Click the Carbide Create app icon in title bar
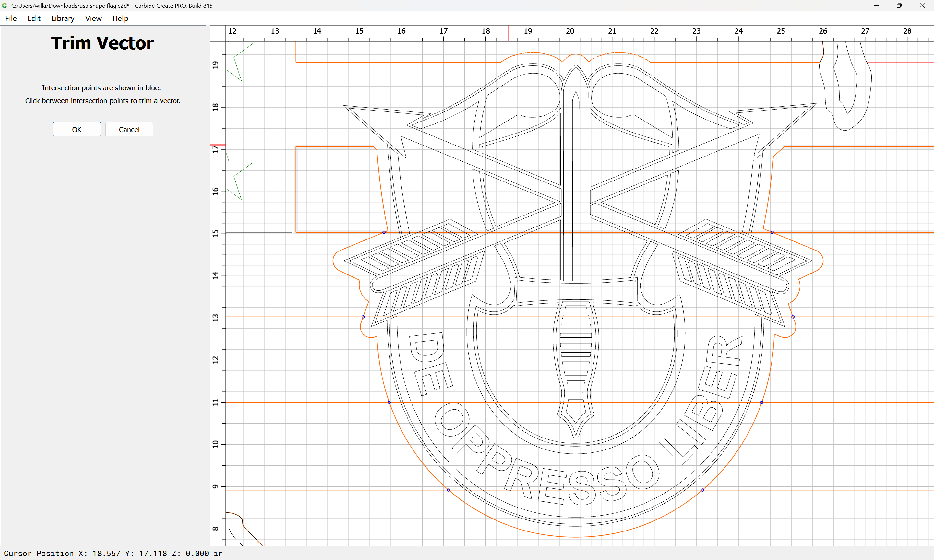Screen dimensions: 934x560 5,6
